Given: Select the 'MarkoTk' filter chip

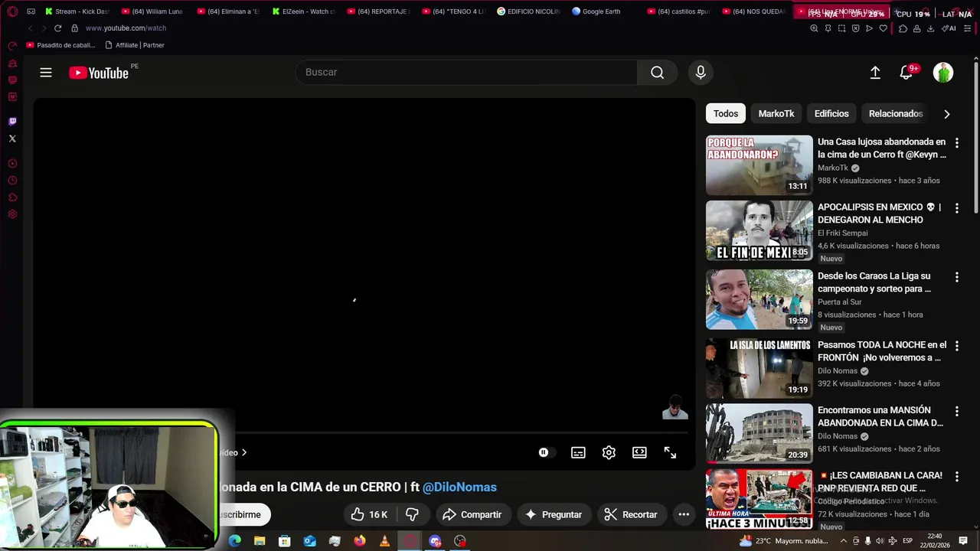Looking at the screenshot, I should (776, 113).
